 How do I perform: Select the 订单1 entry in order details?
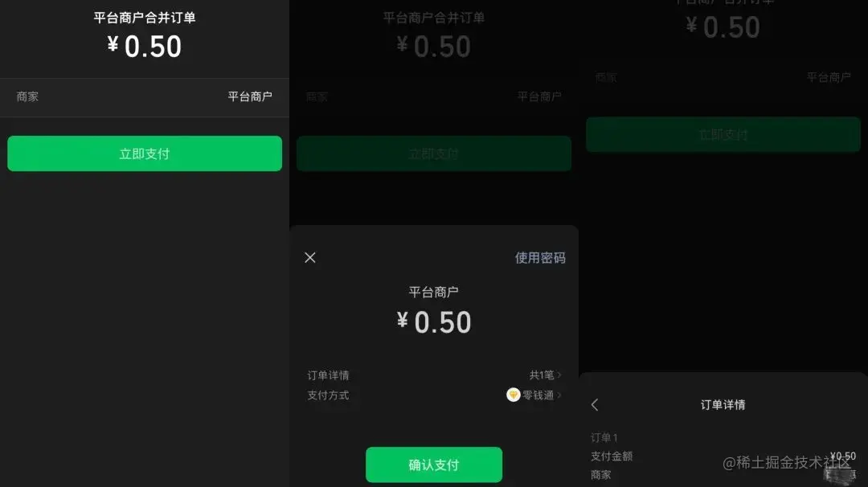(x=604, y=437)
